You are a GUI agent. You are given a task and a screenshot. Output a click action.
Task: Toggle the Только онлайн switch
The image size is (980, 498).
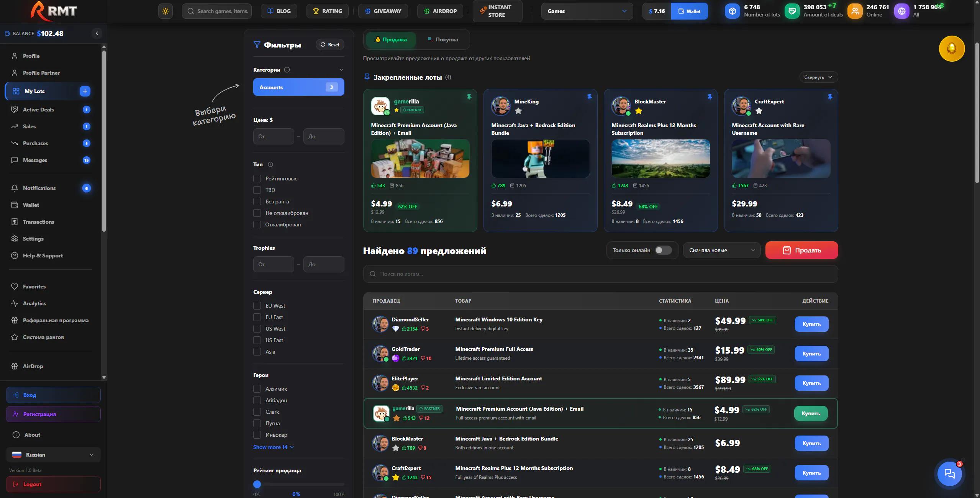[663, 250]
